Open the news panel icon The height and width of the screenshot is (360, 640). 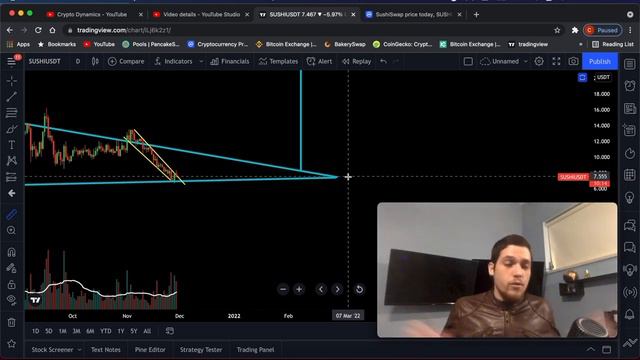(x=630, y=108)
